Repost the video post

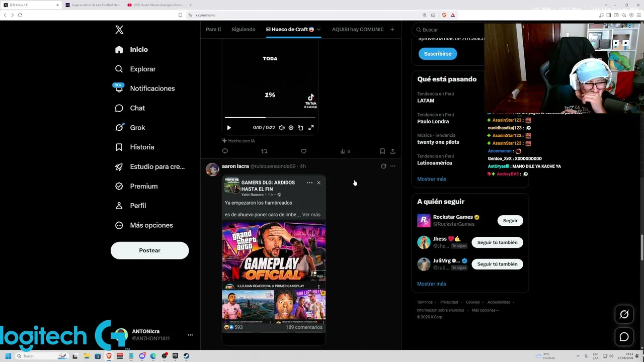click(x=264, y=151)
